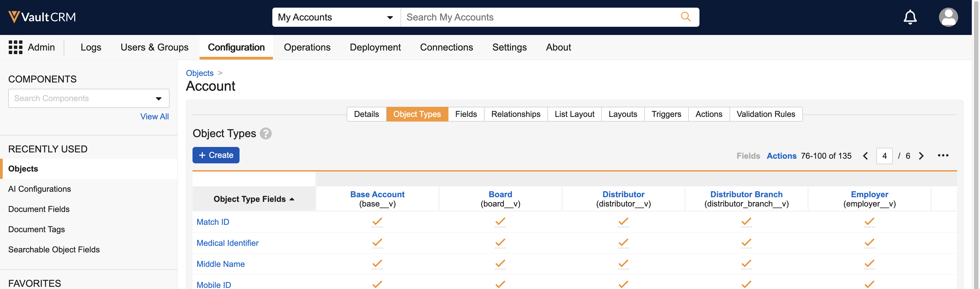Screen dimensions: 980x289
Task: Switch to the Validation Rules tab
Action: [x=765, y=114]
